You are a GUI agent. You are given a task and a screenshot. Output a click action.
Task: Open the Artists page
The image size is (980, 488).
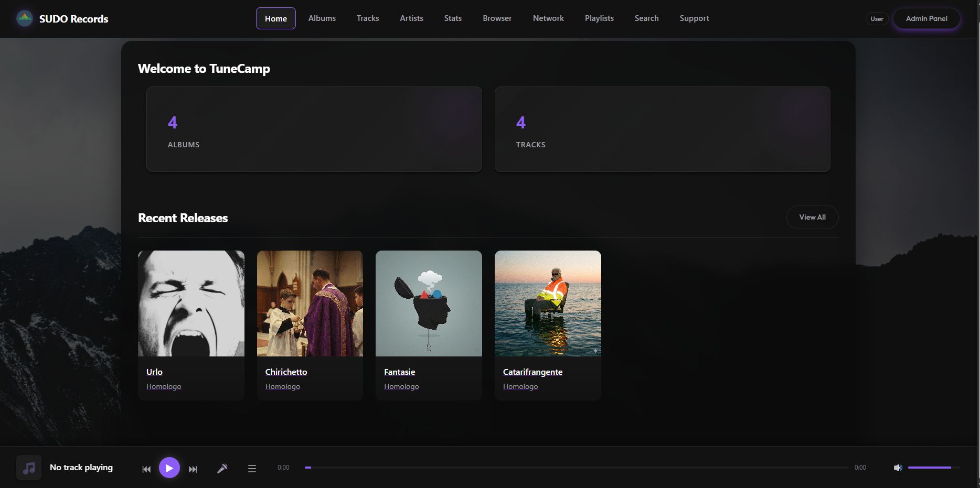(x=411, y=18)
